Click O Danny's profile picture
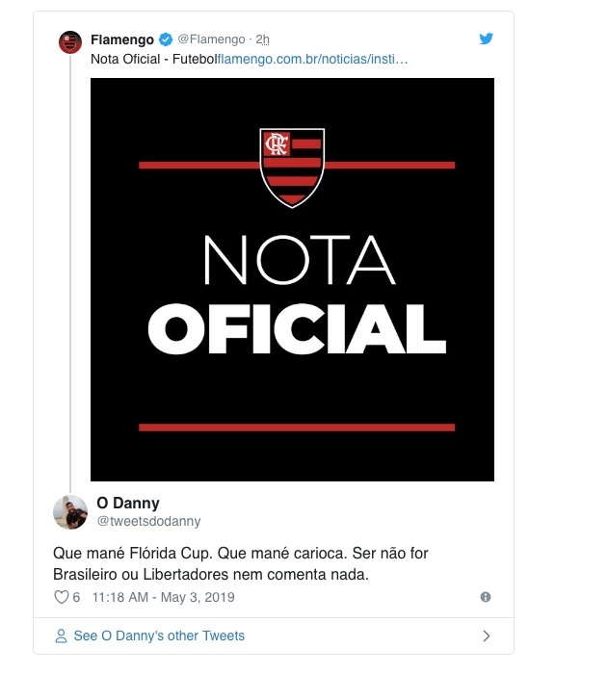Screen dimensions: 608x700 (x=70, y=511)
